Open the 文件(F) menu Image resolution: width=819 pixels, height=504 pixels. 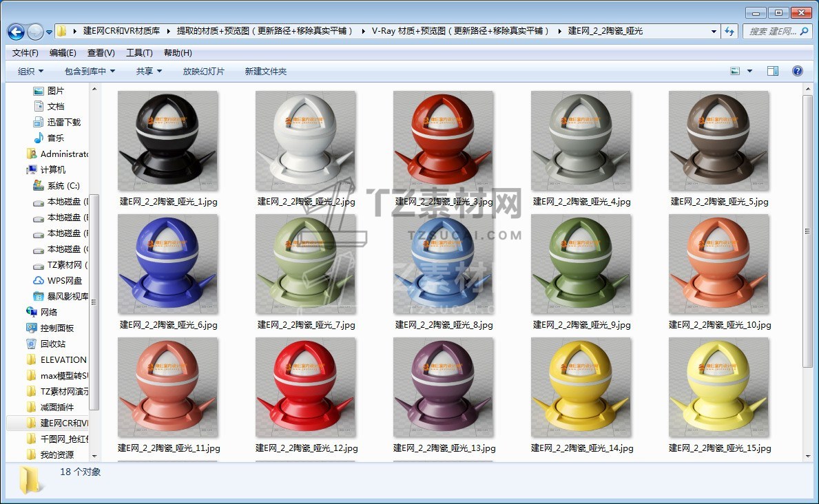pos(25,53)
